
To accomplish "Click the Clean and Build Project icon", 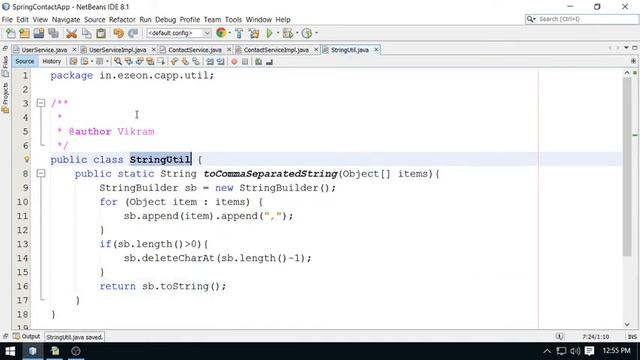I will pos(254,33).
